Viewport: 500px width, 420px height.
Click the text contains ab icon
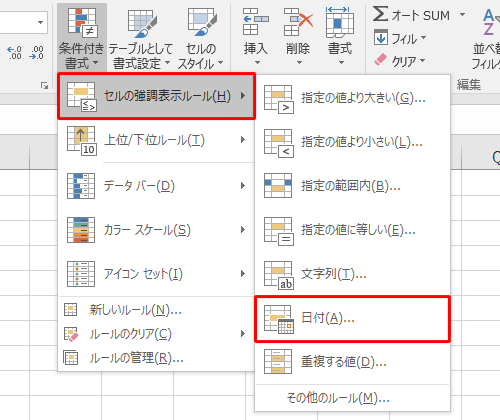click(x=279, y=275)
